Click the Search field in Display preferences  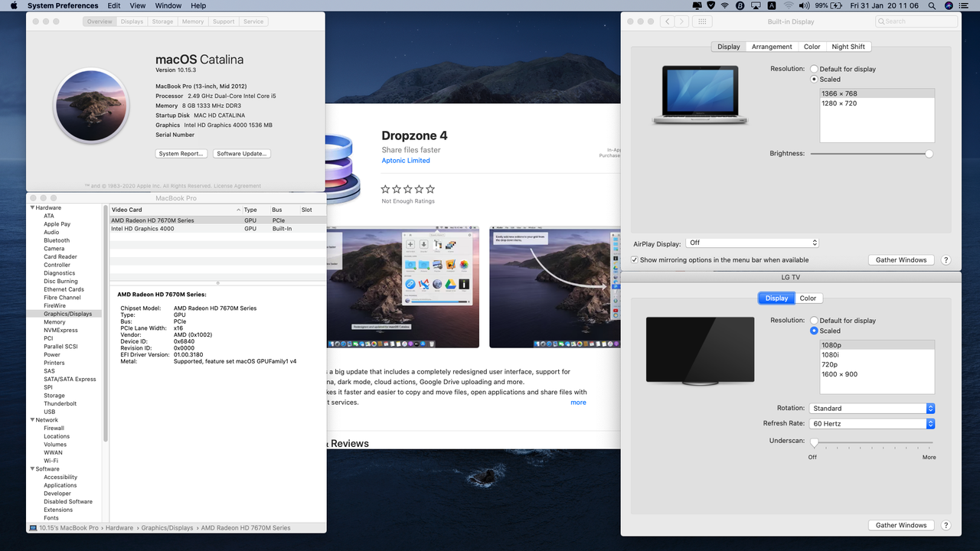916,21
